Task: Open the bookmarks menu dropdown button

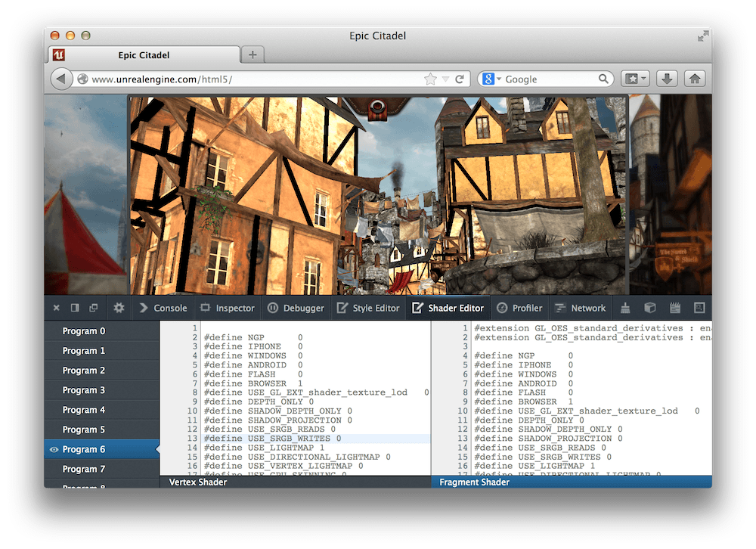Action: (635, 78)
